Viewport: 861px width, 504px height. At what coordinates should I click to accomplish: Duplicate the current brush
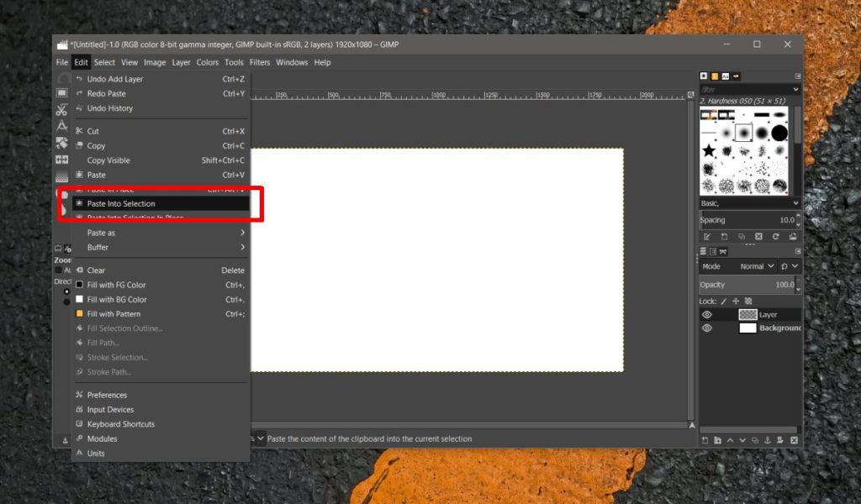click(x=742, y=237)
